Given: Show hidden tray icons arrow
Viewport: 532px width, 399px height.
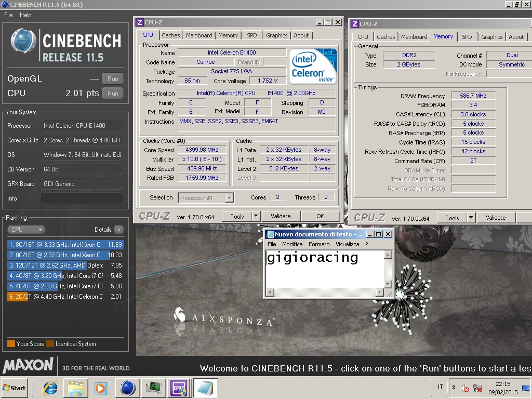Looking at the screenshot, I should [x=454, y=387].
